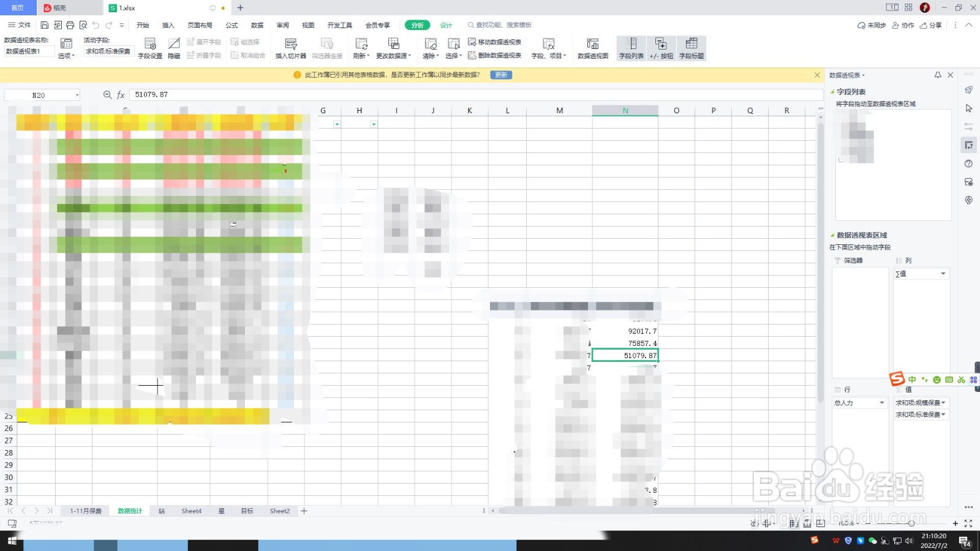This screenshot has width=980, height=551.
Task: Click 删除数据透视表 delete pivot table
Action: pos(495,55)
